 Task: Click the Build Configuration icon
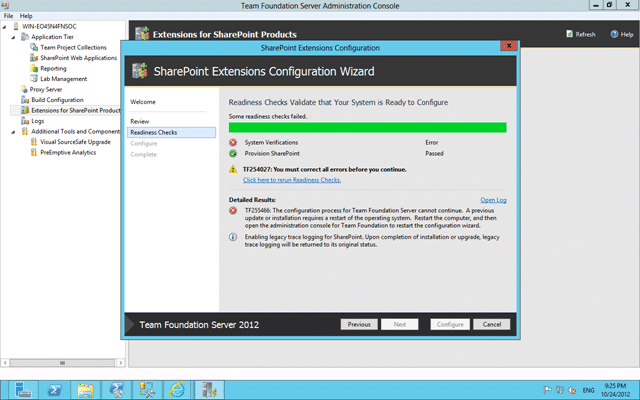click(25, 100)
